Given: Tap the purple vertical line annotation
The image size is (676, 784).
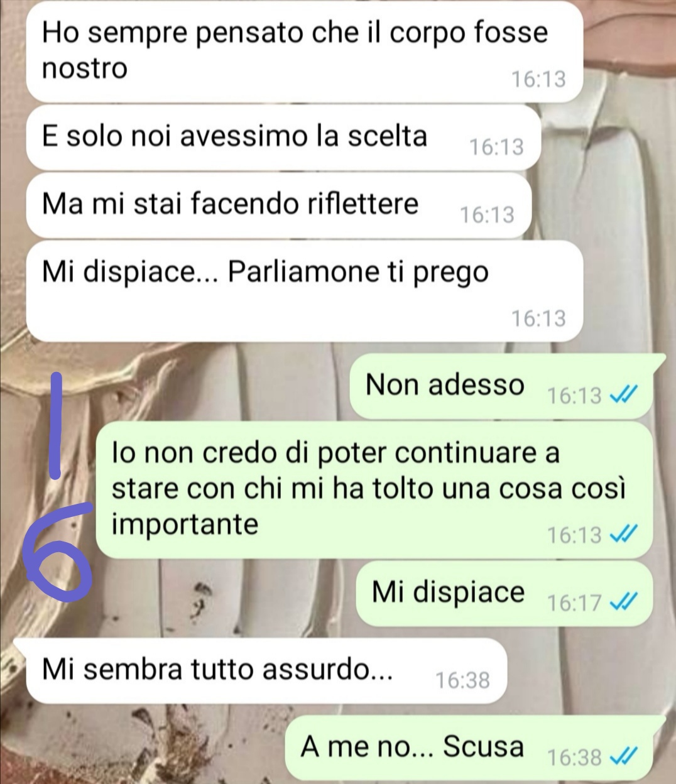Looking at the screenshot, I should (x=55, y=424).
